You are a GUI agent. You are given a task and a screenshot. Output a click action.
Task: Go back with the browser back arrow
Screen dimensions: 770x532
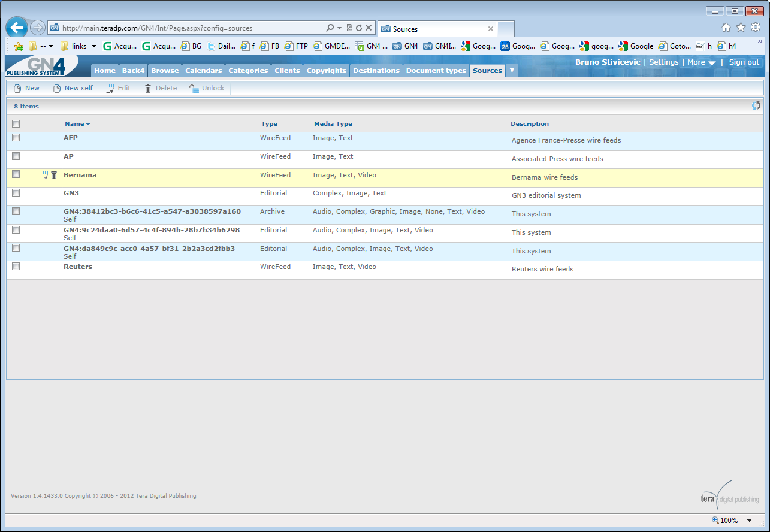(x=17, y=28)
